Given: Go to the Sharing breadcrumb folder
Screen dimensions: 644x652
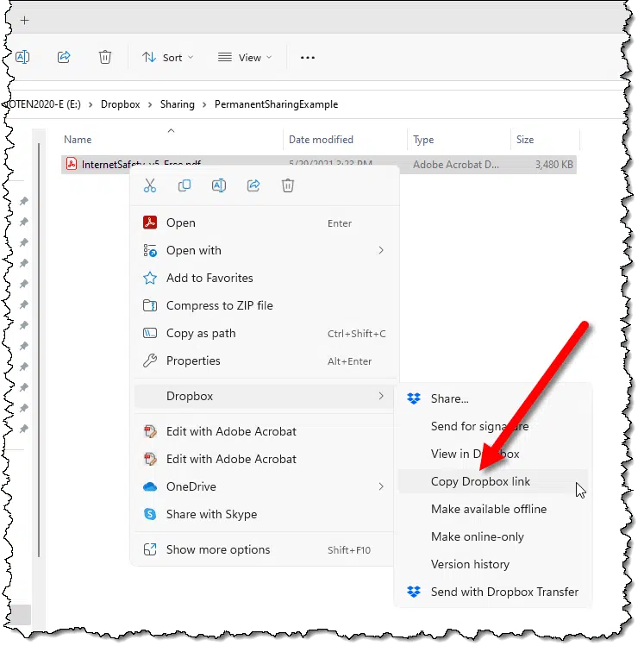Looking at the screenshot, I should pos(177,104).
